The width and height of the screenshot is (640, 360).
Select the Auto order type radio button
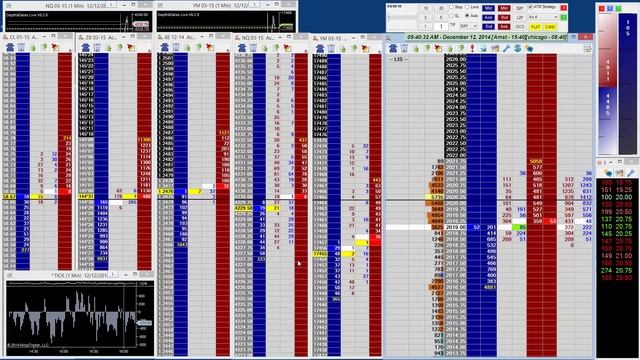coord(467,16)
